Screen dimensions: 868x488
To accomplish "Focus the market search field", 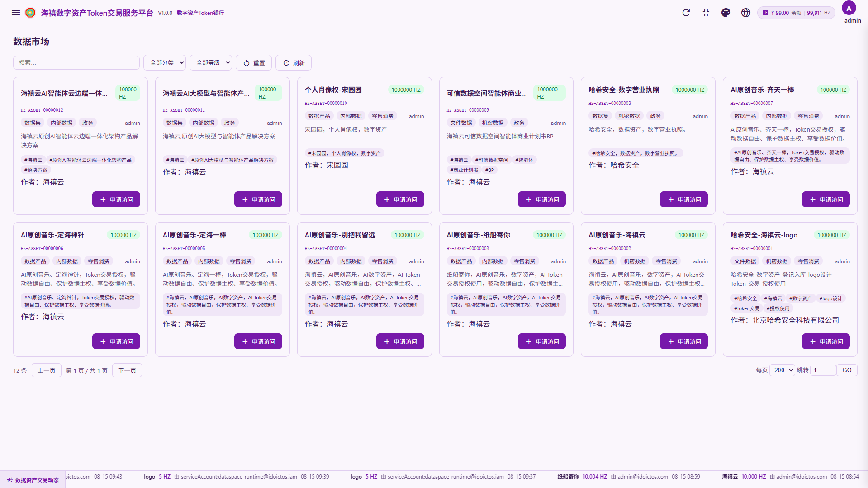I will coord(76,62).
